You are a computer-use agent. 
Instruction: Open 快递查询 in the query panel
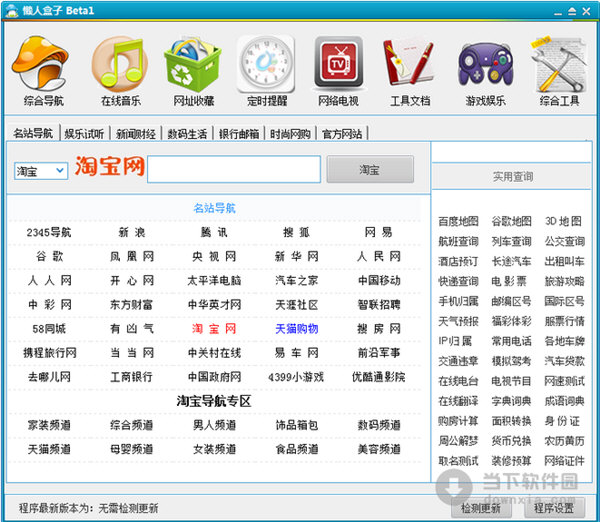tap(458, 281)
